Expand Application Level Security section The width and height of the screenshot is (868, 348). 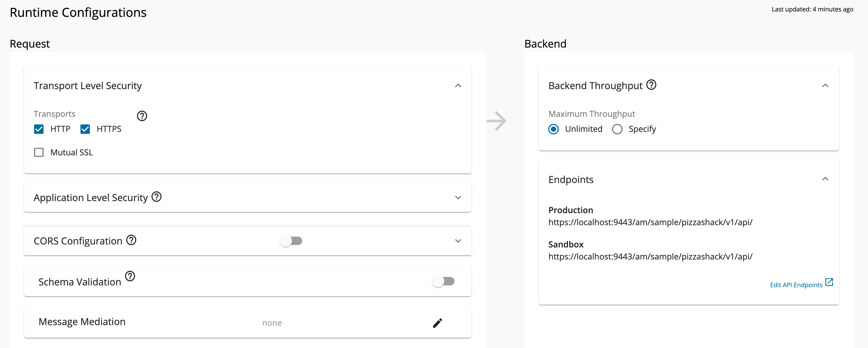[458, 197]
